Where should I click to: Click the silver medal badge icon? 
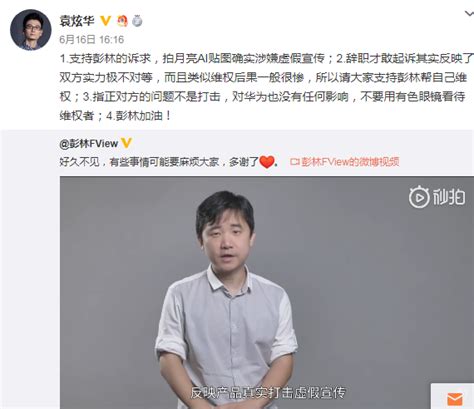coord(137,21)
